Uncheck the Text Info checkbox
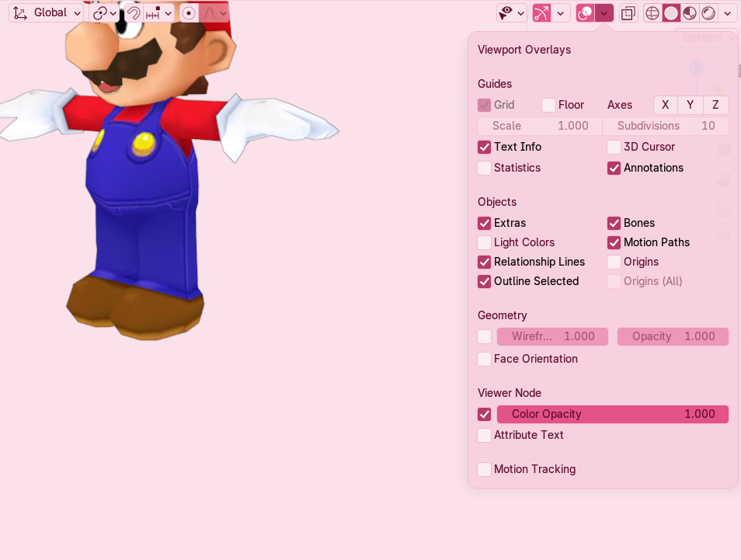The height and width of the screenshot is (560, 741). pyautogui.click(x=484, y=147)
